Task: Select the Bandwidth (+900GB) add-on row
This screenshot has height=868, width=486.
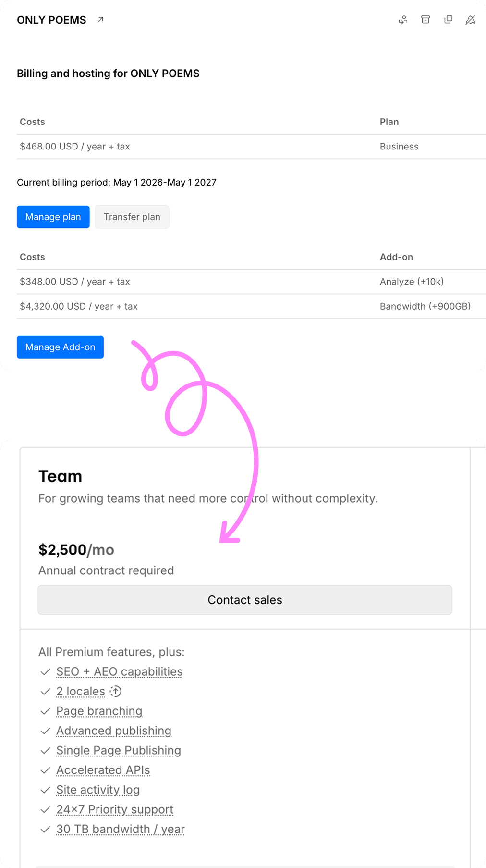Action: point(251,306)
